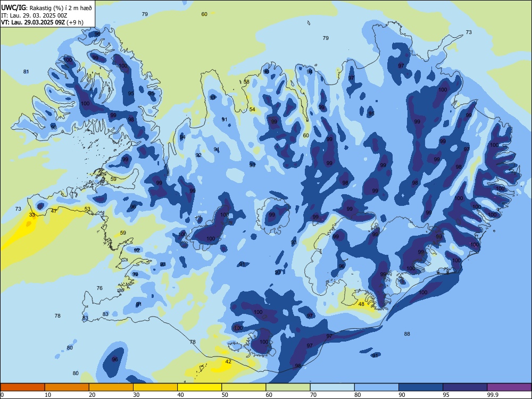Viewport: 532px width, 399px height.
Task: Click the "(+9 h)" forecast offset text
Action: pos(75,22)
